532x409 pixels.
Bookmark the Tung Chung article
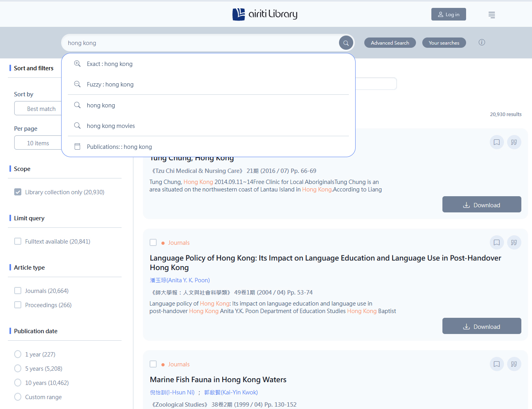497,142
